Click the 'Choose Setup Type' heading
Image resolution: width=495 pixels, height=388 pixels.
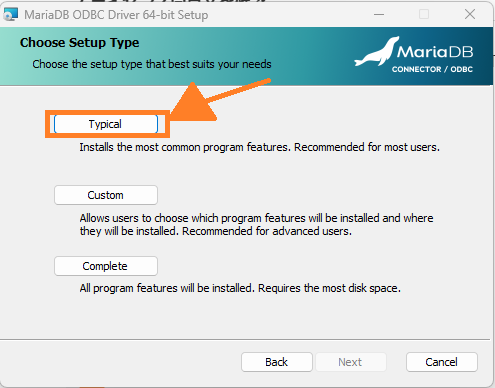79,43
